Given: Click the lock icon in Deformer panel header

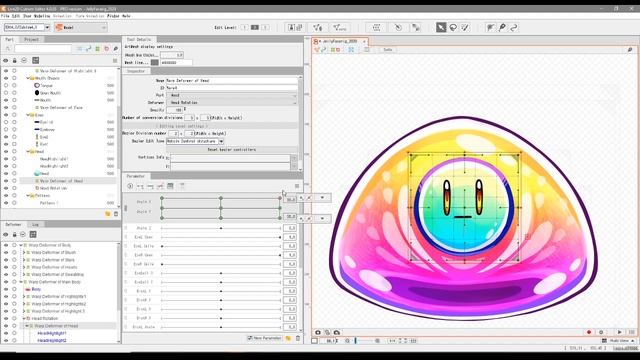Looking at the screenshot, I should [14, 234].
